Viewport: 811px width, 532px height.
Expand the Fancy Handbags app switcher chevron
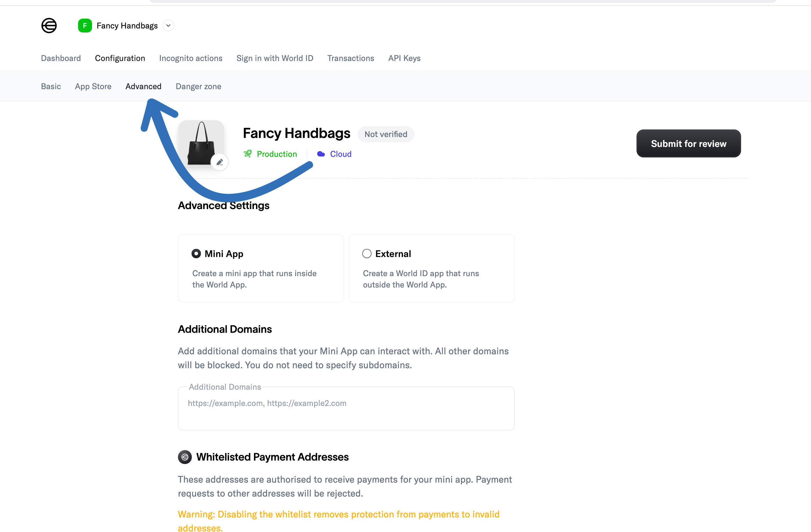[168, 26]
